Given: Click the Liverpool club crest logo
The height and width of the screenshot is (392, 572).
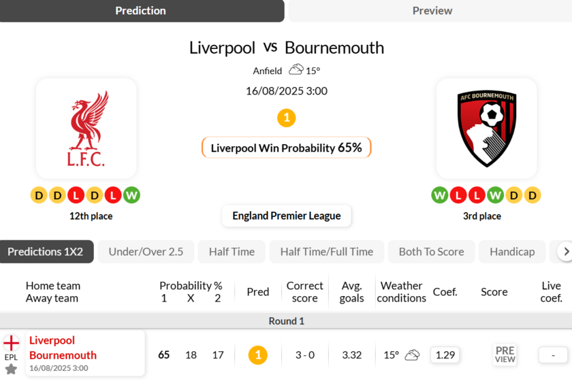Looking at the screenshot, I should click(86, 129).
